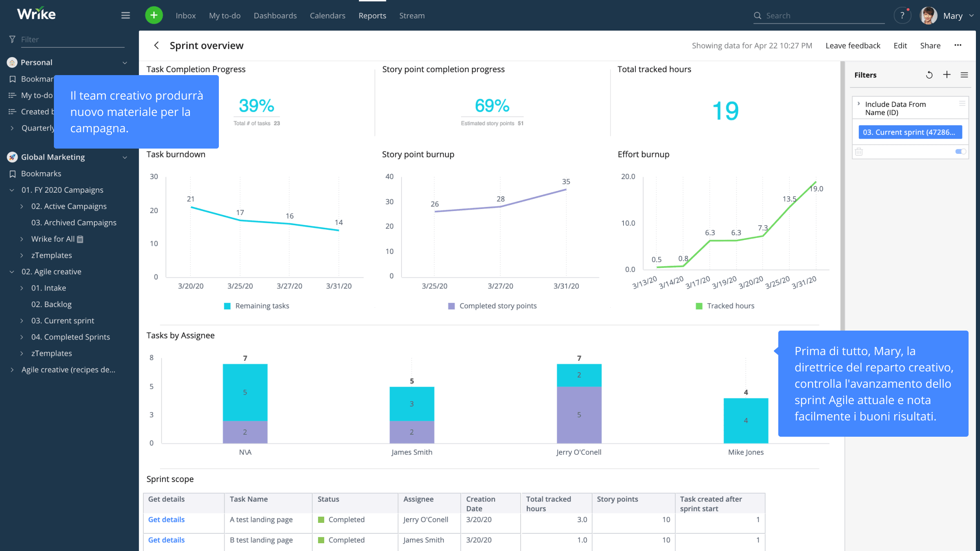Image resolution: width=980 pixels, height=551 pixels.
Task: Delete filter using trash icon
Action: click(x=859, y=151)
